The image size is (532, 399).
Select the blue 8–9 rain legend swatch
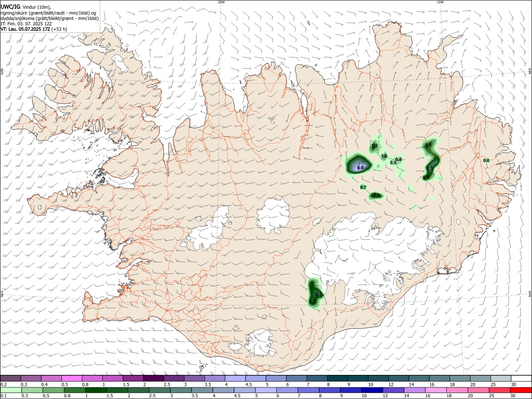coord(330,390)
